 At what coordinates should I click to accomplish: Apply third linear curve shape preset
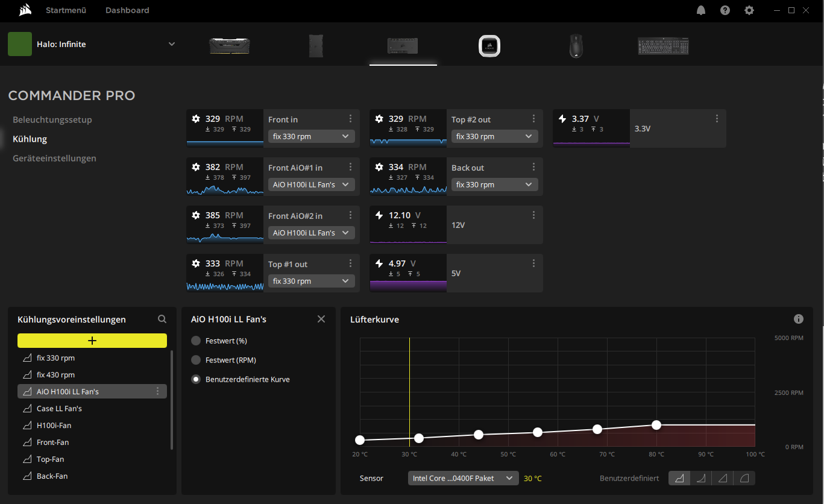723,478
